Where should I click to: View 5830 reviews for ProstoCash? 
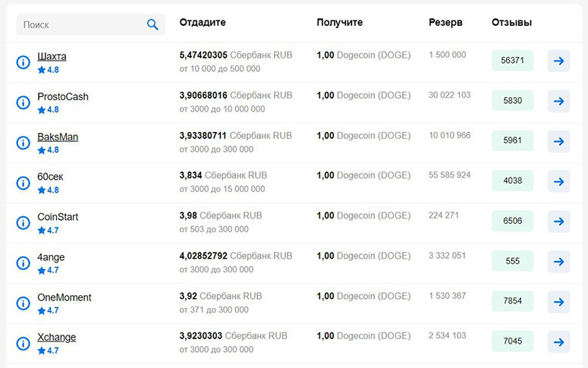tap(513, 100)
